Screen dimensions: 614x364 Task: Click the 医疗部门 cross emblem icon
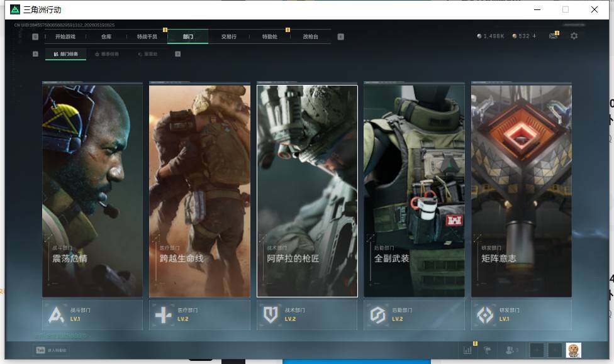164,315
